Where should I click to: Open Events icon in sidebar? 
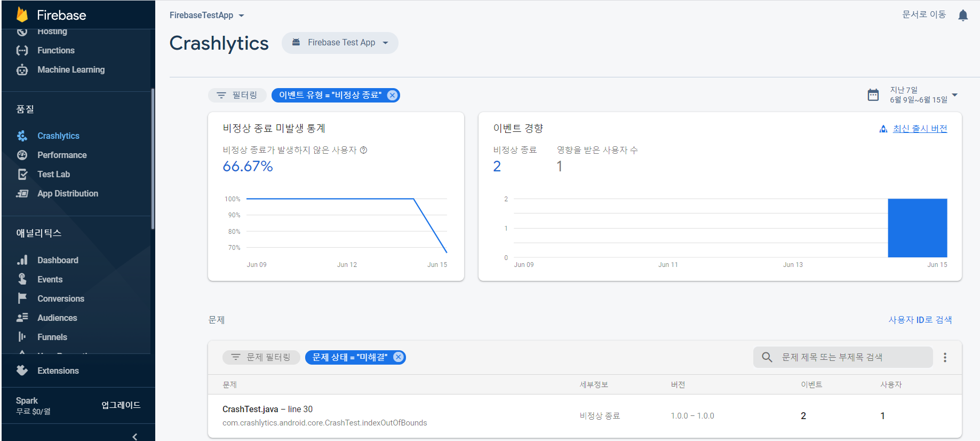pyautogui.click(x=22, y=279)
